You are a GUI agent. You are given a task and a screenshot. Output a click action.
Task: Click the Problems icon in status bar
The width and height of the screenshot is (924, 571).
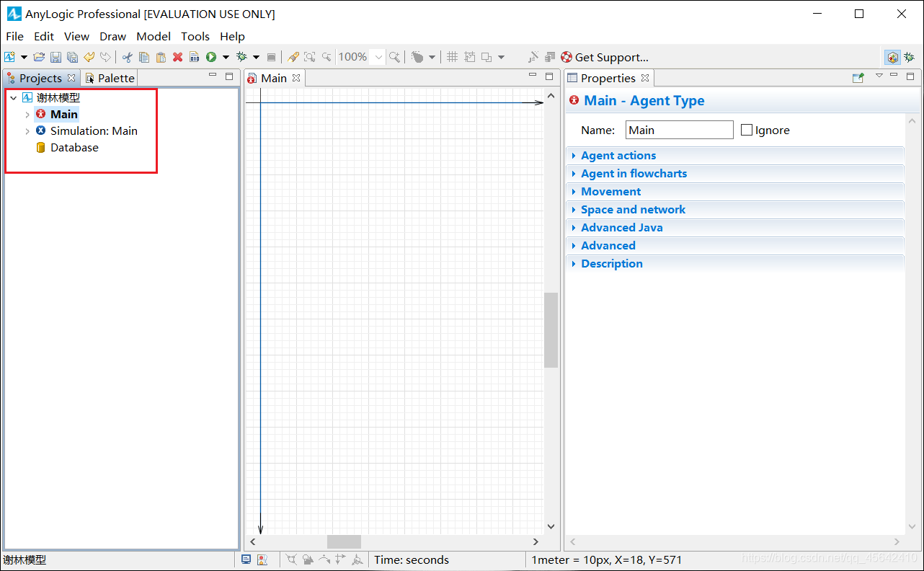tap(262, 559)
